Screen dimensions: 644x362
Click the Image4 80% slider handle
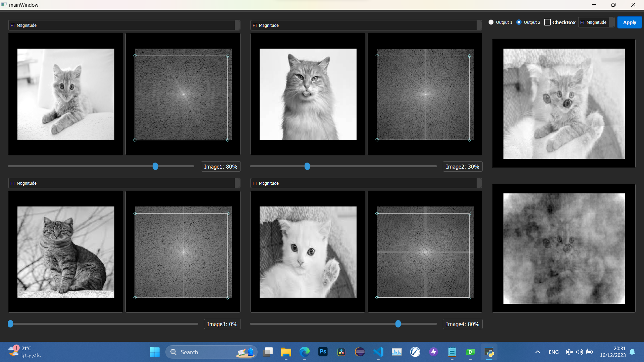click(x=398, y=324)
